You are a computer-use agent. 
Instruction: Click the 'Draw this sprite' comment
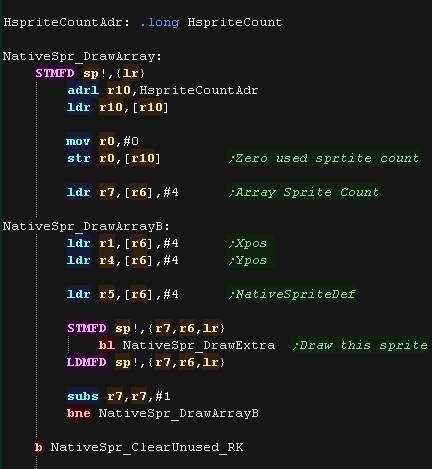(x=360, y=345)
